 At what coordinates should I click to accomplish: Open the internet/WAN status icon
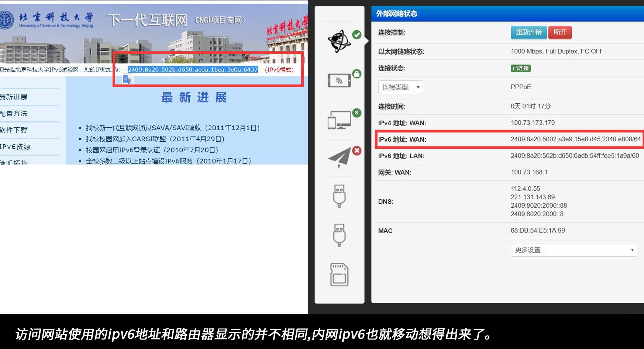[340, 41]
